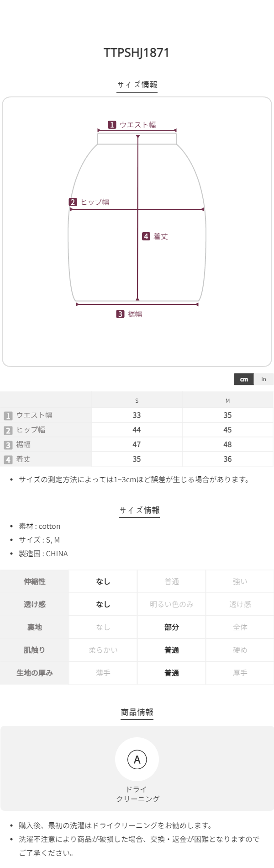The width and height of the screenshot is (274, 868).
Task: Switch size units to cm
Action: tap(244, 379)
